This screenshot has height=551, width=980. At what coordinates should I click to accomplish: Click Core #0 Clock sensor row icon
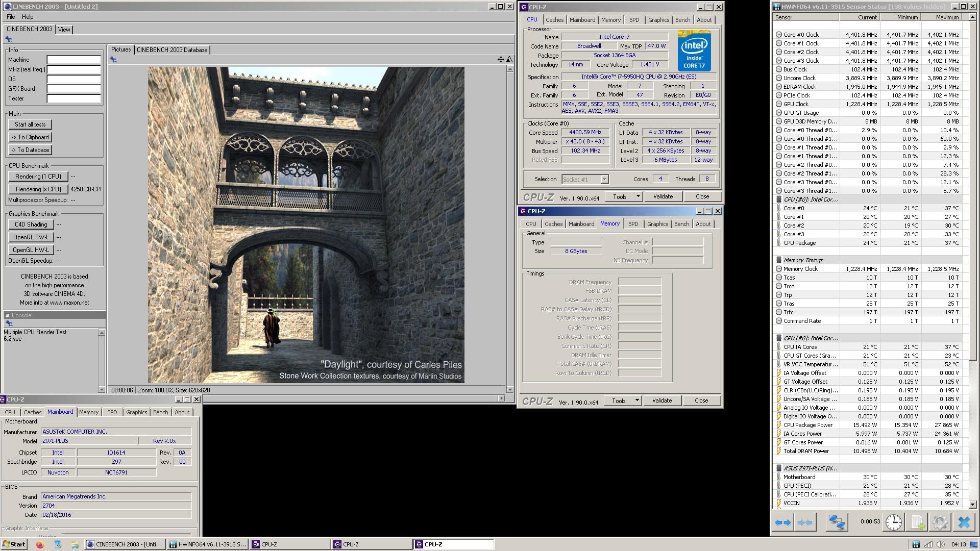(x=779, y=35)
